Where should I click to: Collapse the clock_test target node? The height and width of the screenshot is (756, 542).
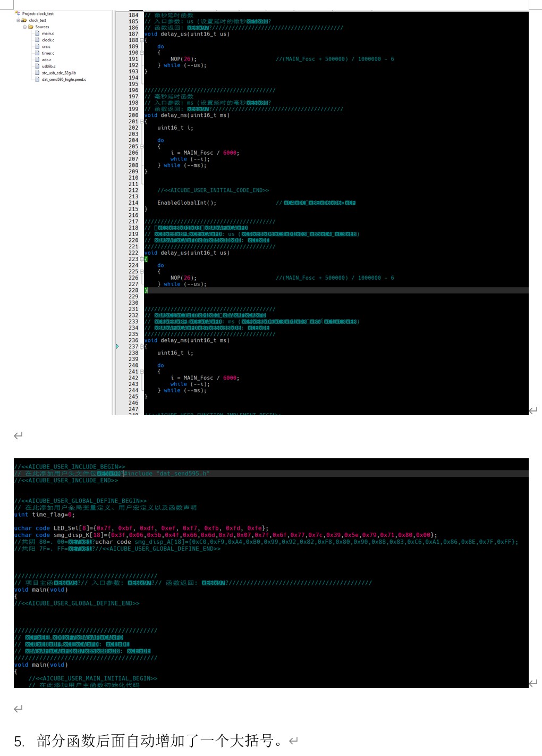[18, 20]
